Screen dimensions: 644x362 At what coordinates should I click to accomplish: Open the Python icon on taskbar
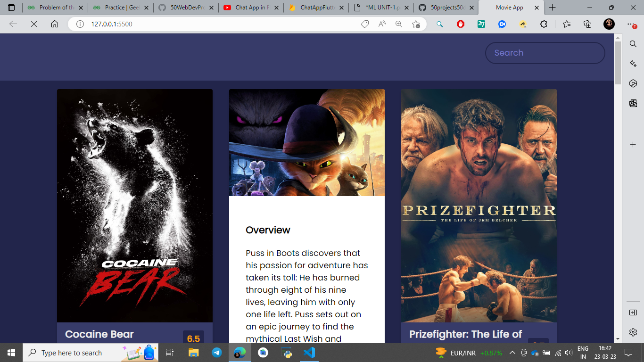click(286, 353)
